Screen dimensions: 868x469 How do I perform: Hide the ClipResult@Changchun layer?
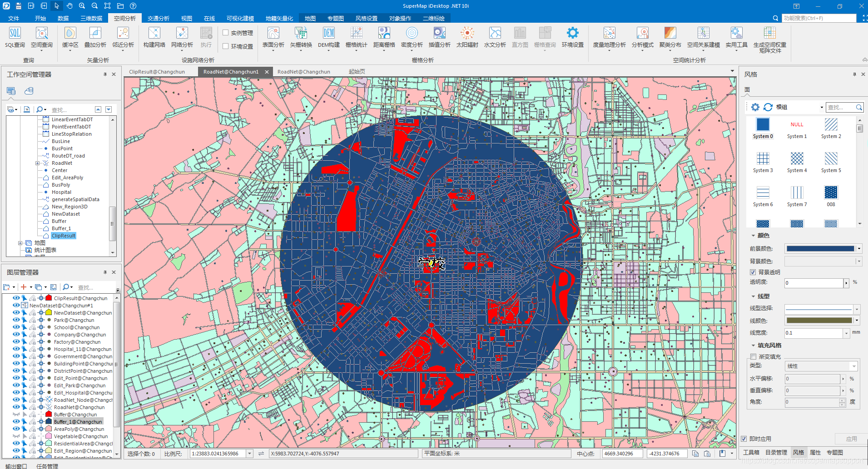click(16, 298)
